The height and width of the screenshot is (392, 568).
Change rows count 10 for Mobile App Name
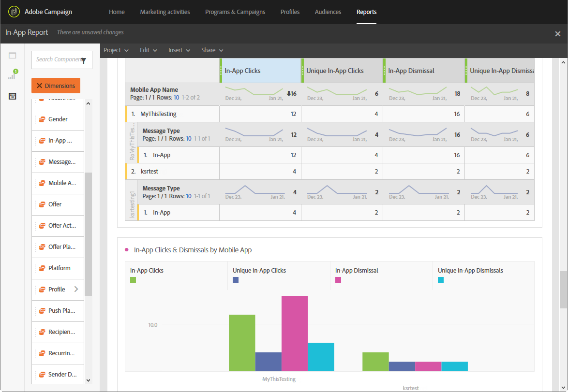tap(177, 97)
